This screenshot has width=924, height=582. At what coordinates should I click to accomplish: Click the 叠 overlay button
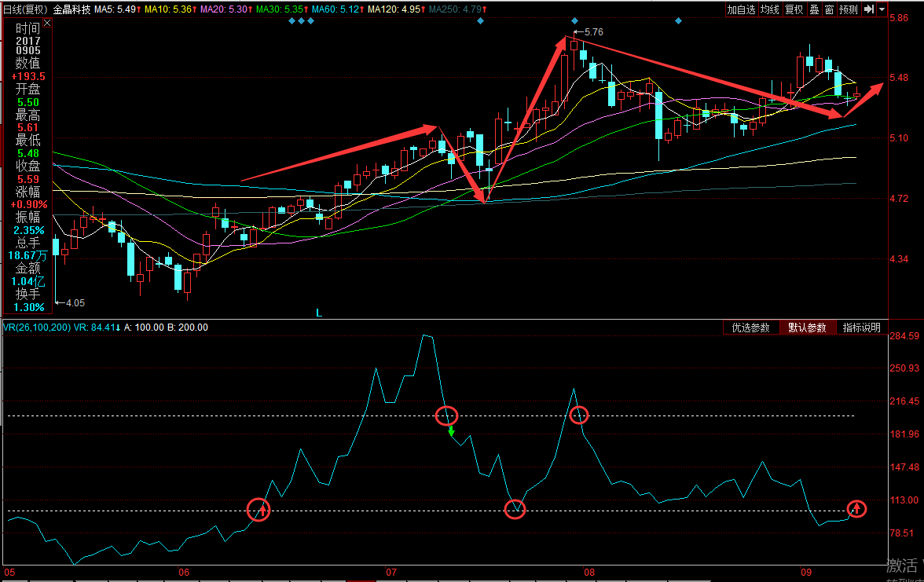point(814,9)
